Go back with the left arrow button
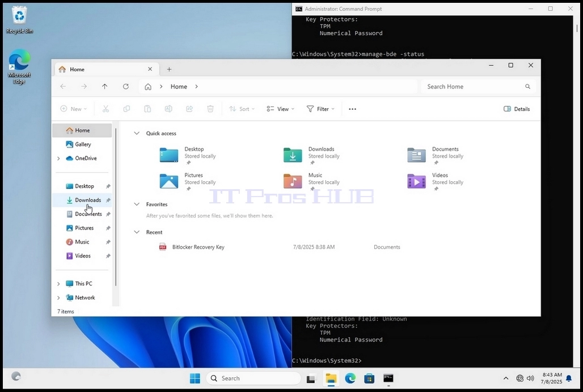The width and height of the screenshot is (583, 392). click(63, 87)
